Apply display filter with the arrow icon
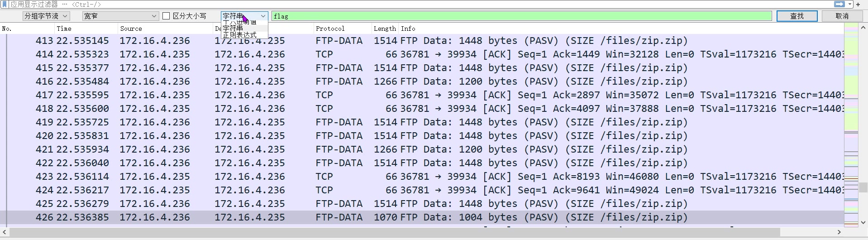The height and width of the screenshot is (240, 868). click(x=839, y=4)
